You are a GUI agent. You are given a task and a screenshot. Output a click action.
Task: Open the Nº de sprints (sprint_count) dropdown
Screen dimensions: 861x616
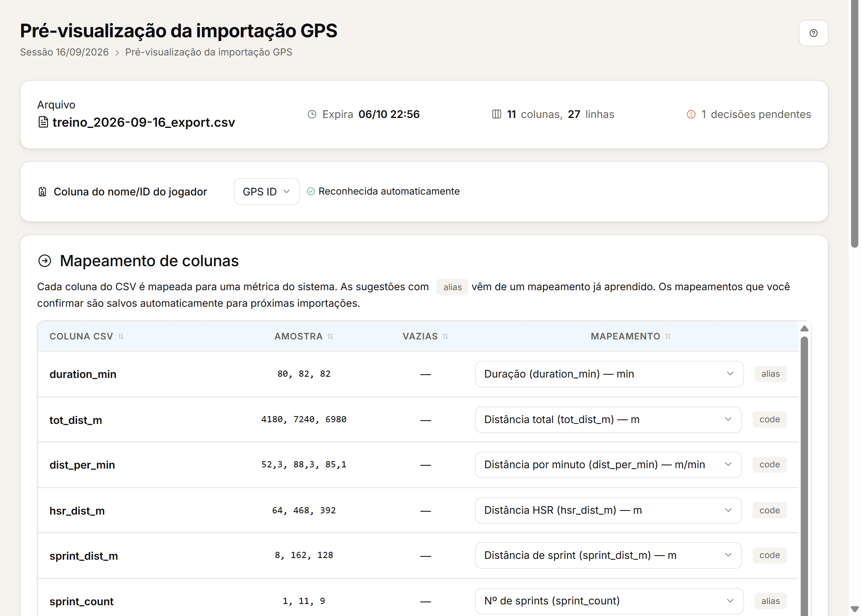(x=609, y=601)
